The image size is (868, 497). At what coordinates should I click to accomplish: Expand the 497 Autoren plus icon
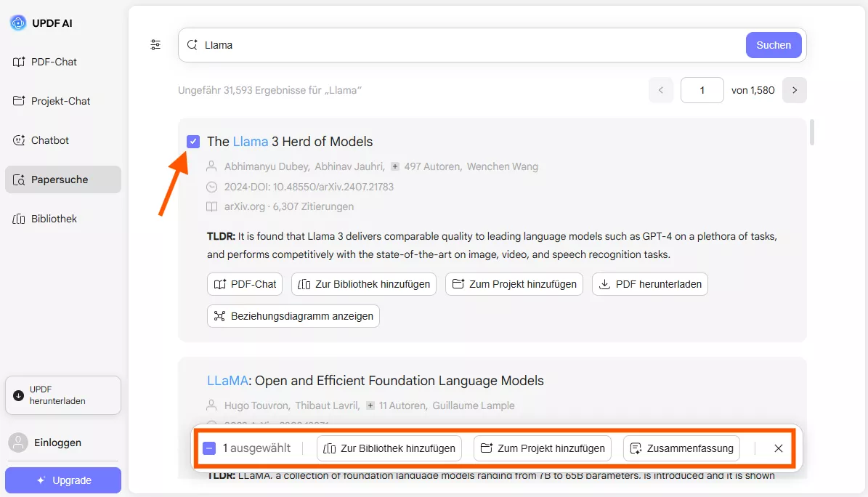coord(394,166)
